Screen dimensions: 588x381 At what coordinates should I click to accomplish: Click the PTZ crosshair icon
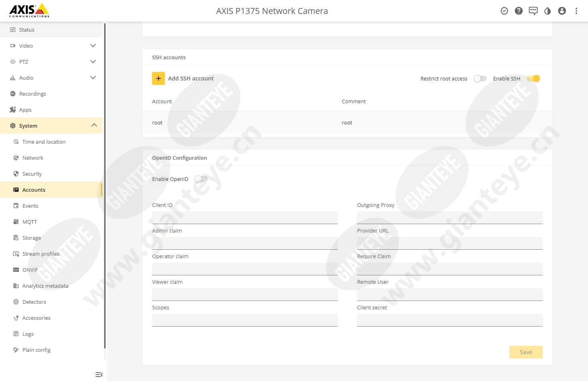click(13, 62)
